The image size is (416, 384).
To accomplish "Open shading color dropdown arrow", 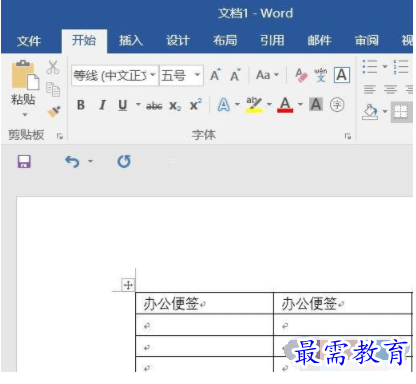I will pyautogui.click(x=385, y=111).
